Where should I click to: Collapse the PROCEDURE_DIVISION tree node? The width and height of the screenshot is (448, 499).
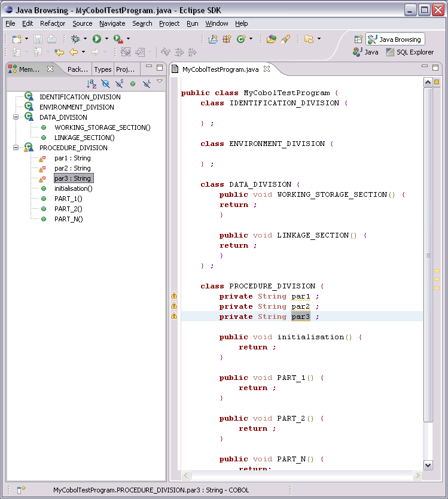click(x=16, y=148)
